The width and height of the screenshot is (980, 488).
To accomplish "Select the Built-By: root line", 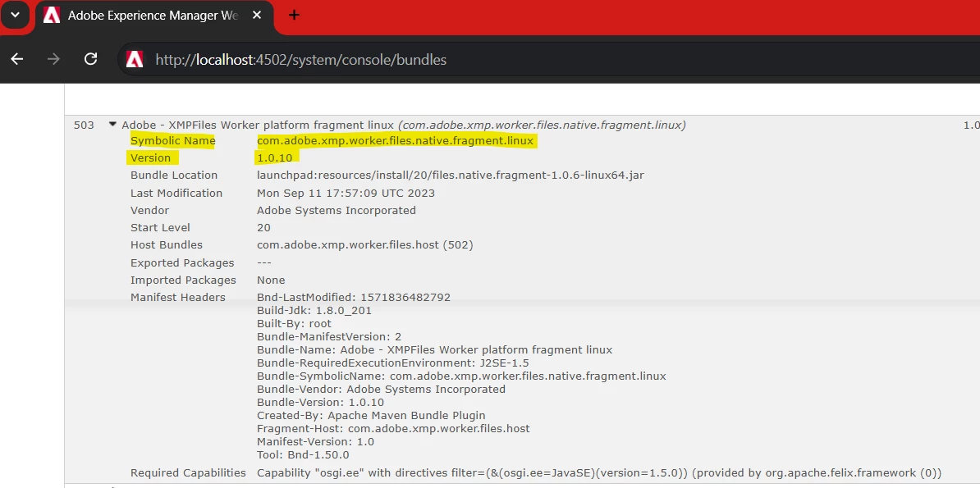I will [294, 324].
